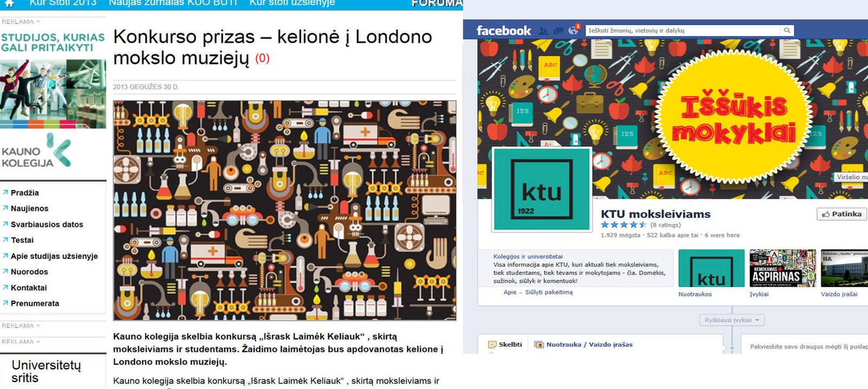Click the Kauno Kolegija logo
Viewport: 868px width, 389px height.
(36, 152)
